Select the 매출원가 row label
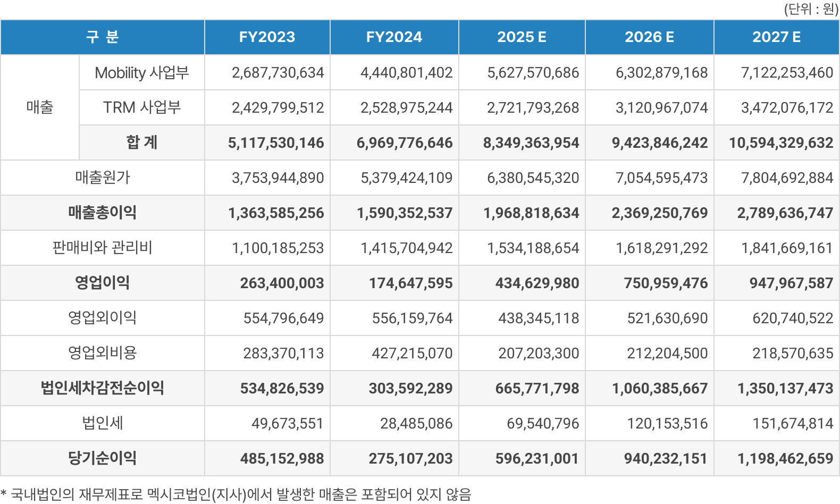 103,178
